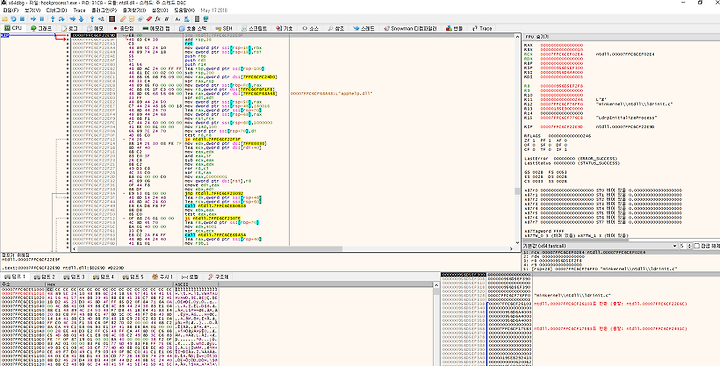Click the disassembly horizontal scrollbar right arrow
The height and width of the screenshot is (366, 720).
point(511,249)
